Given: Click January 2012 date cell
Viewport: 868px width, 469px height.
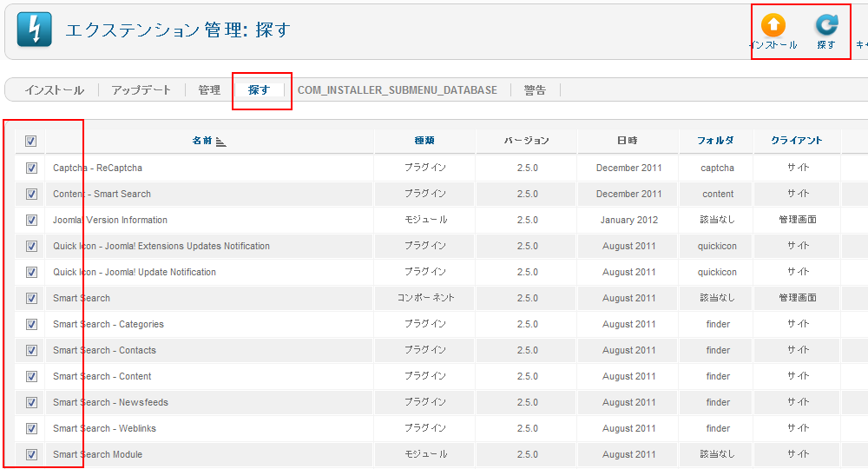Looking at the screenshot, I should (x=628, y=220).
